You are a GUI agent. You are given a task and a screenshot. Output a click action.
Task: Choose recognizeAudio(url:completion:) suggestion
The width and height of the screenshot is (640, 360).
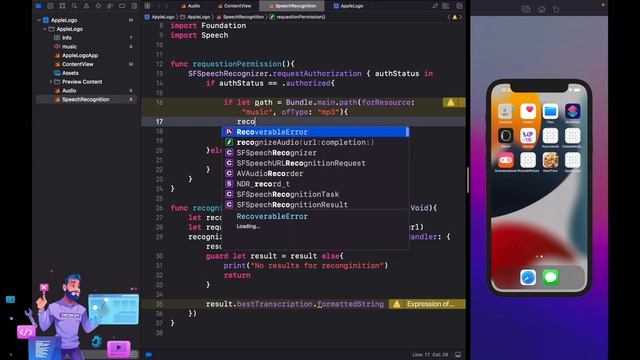(315, 142)
